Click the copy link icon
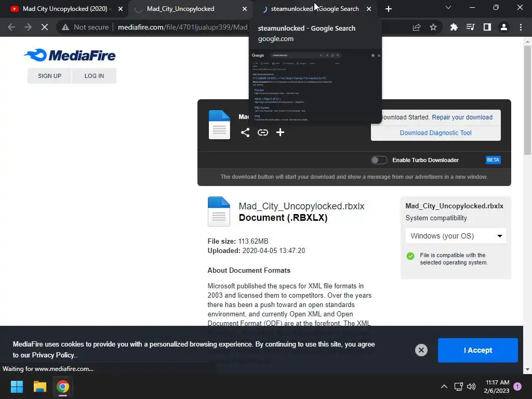 (x=262, y=132)
